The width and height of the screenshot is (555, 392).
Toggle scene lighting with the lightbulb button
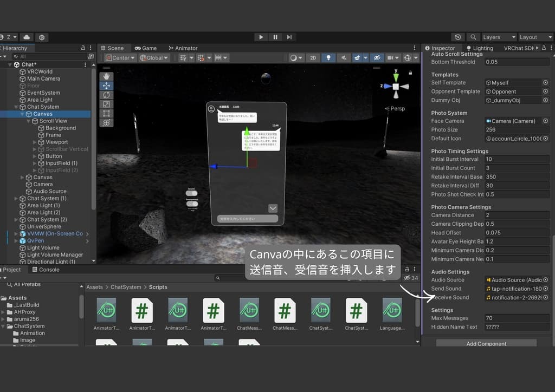click(x=328, y=58)
